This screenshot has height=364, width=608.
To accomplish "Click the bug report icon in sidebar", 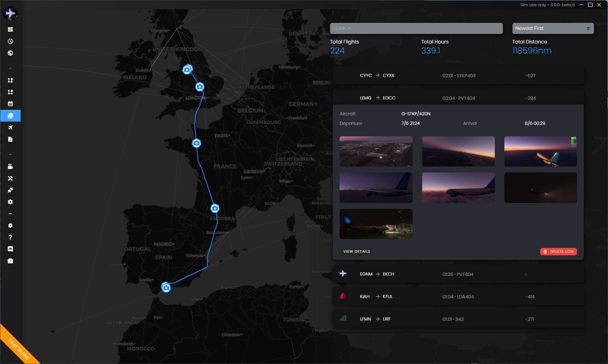I will tap(10, 225).
